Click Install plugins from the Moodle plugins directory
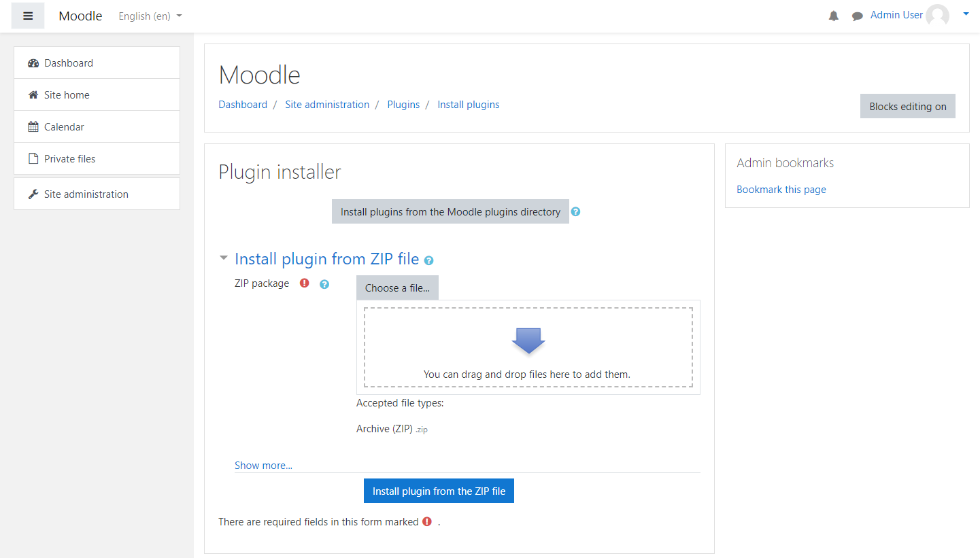 point(450,211)
